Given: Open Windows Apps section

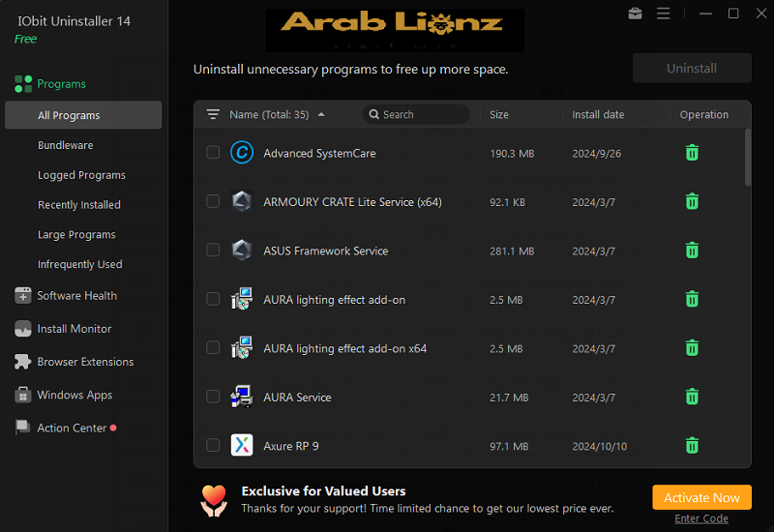Looking at the screenshot, I should pyautogui.click(x=74, y=395).
